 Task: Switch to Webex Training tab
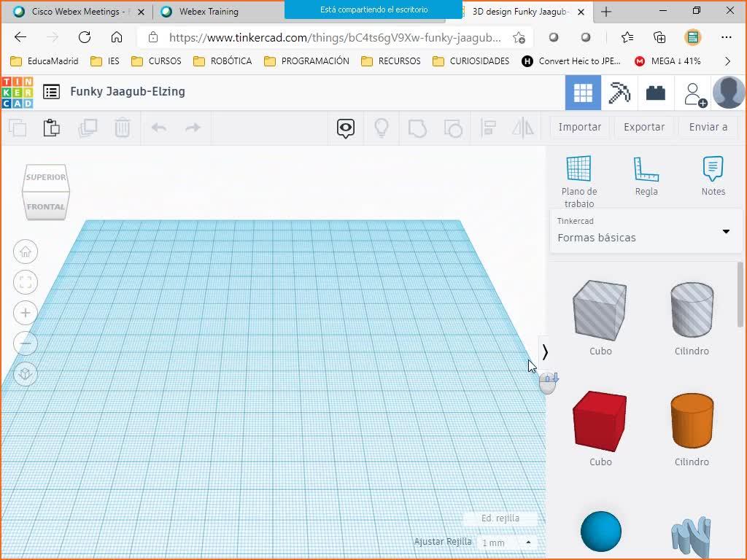[x=209, y=12]
